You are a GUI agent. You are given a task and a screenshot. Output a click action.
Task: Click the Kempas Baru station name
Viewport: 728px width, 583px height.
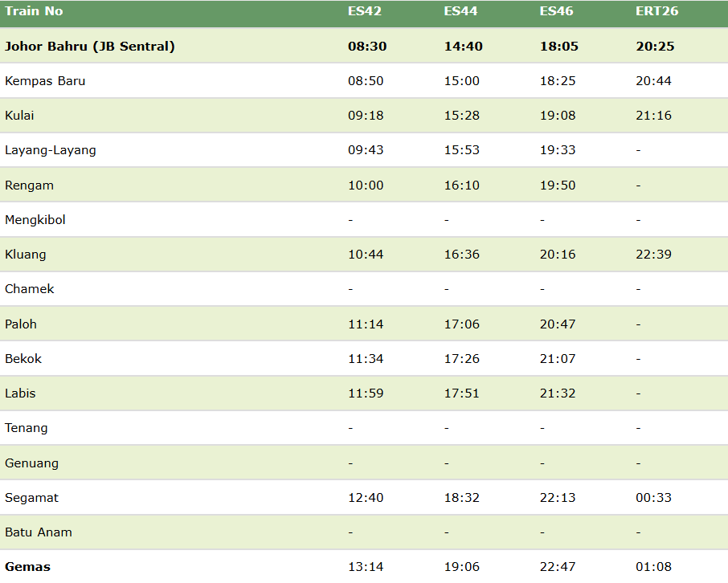coord(43,80)
